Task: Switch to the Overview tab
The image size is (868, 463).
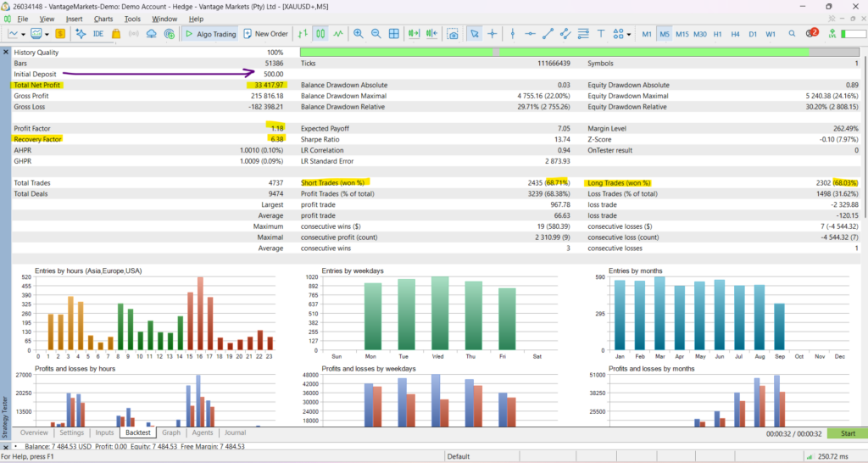Action: 34,432
